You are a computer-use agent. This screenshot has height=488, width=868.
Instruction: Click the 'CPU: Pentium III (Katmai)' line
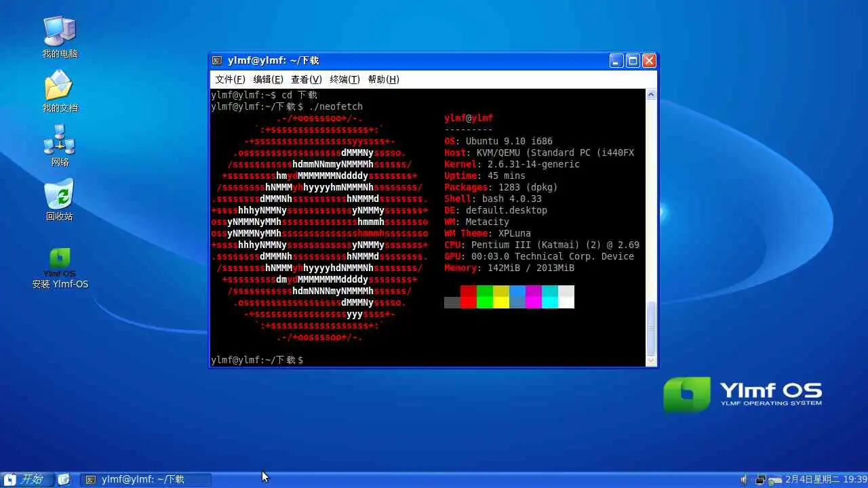click(542, 245)
